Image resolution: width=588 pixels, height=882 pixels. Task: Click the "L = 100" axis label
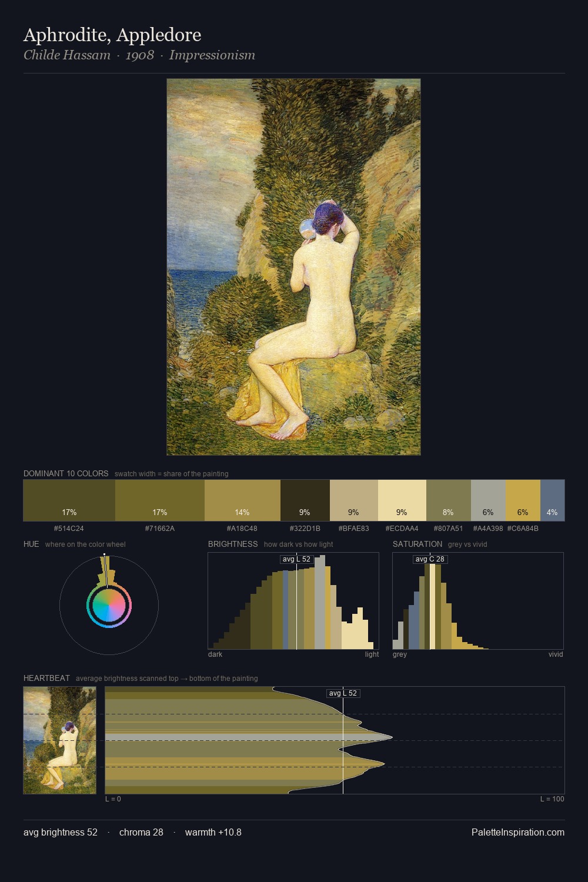coord(552,799)
